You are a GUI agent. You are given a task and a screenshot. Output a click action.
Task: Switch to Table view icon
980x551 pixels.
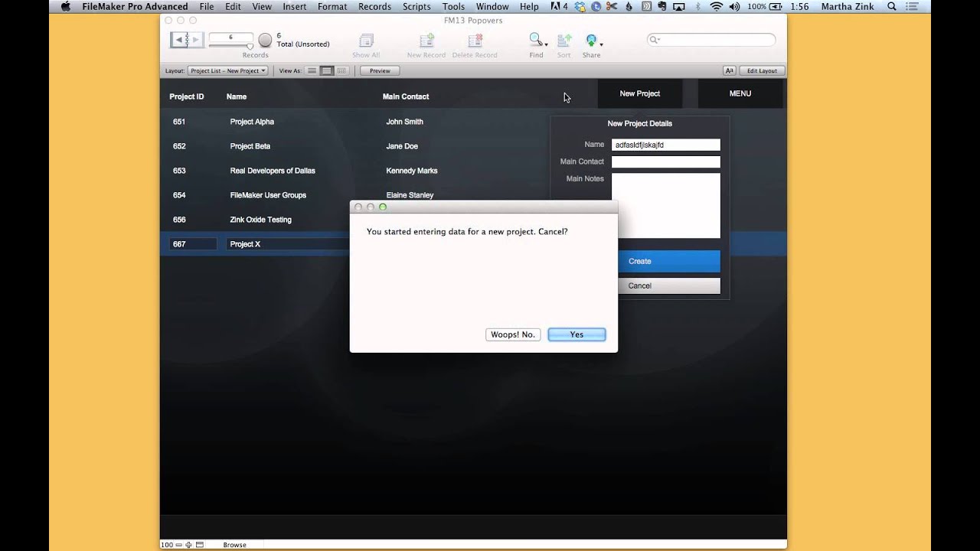[x=341, y=70]
